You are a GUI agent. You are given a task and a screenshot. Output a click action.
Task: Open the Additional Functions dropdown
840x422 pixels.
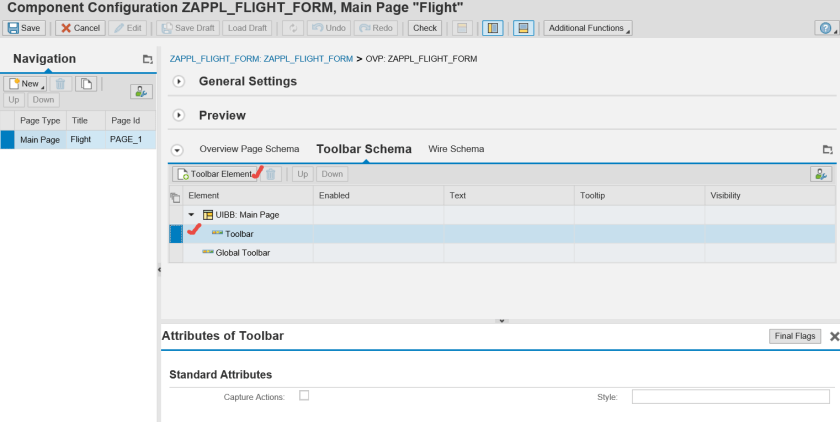(x=587, y=28)
